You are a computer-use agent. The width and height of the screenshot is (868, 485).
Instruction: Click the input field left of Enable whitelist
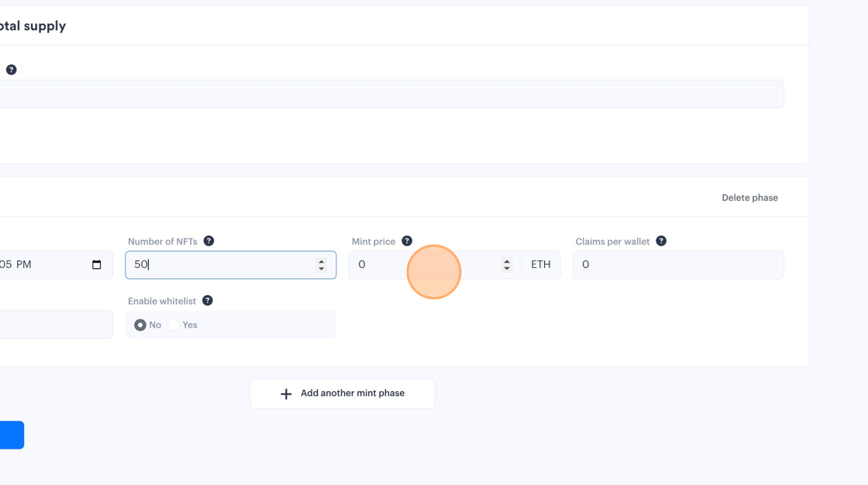[x=56, y=325]
